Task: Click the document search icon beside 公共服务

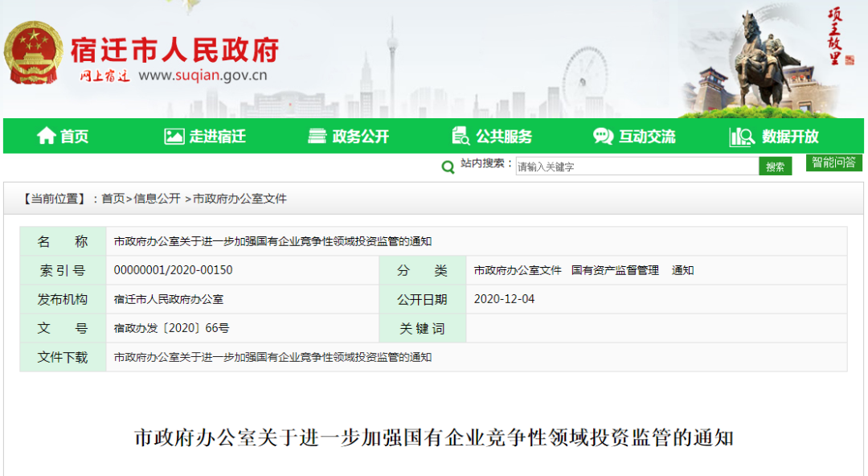Action: [461, 136]
